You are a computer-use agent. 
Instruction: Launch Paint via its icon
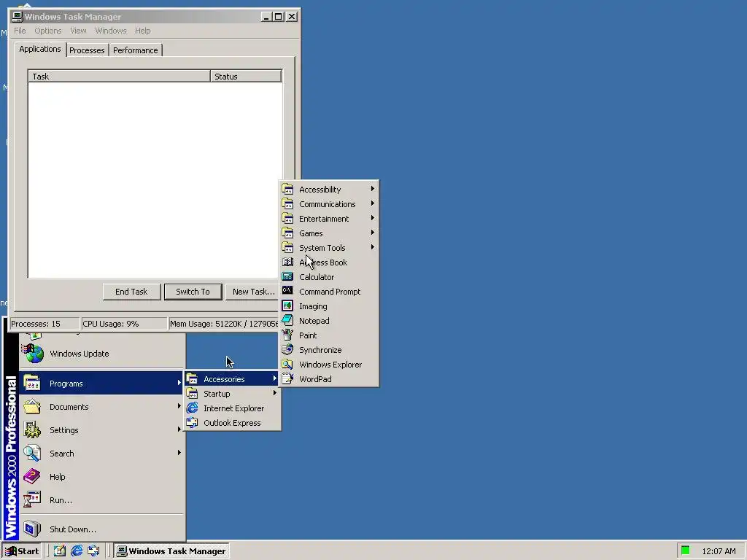click(x=287, y=335)
